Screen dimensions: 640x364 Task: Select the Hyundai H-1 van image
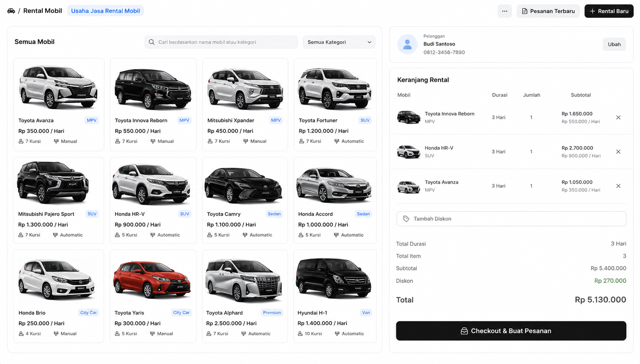pos(333,279)
